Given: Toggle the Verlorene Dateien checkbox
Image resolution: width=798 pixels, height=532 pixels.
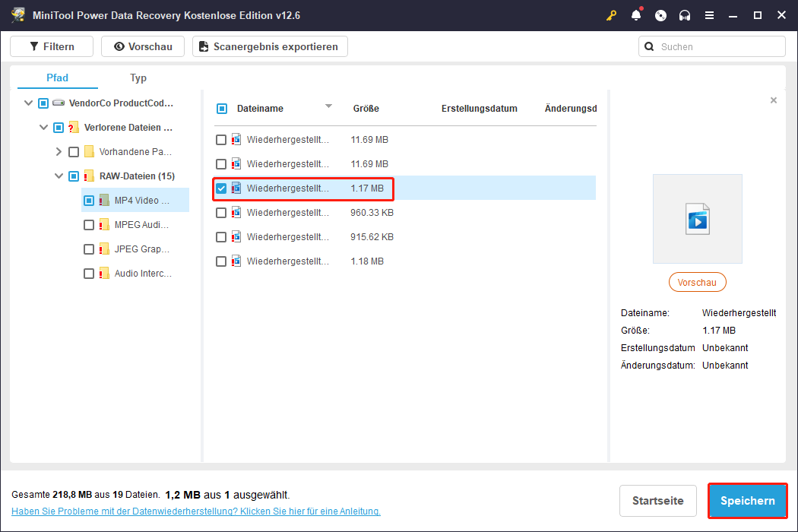Looking at the screenshot, I should click(59, 127).
